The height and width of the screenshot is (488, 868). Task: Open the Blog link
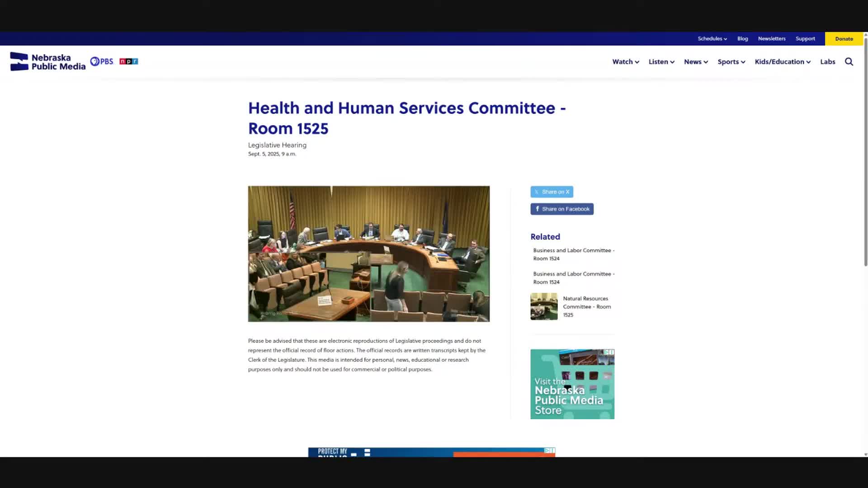[x=742, y=39]
